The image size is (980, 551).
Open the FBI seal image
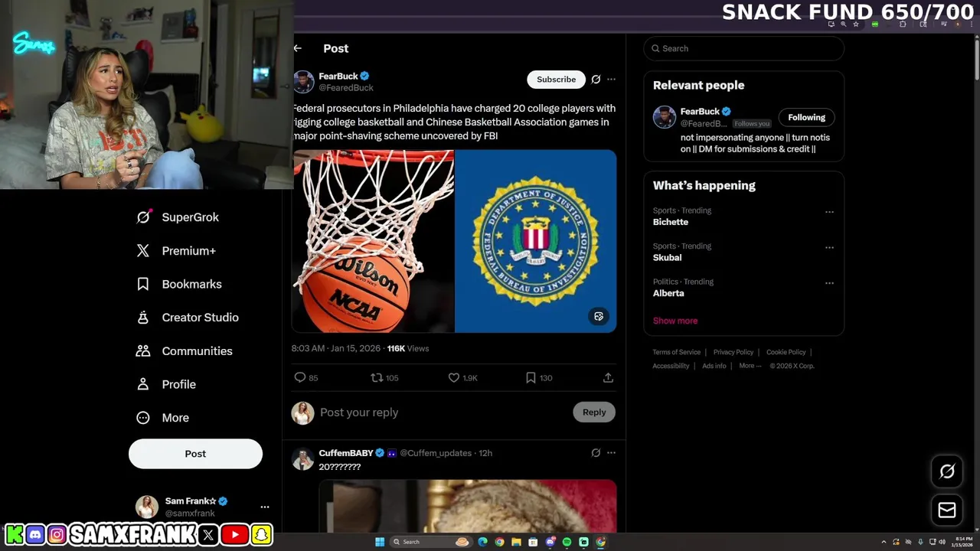536,241
